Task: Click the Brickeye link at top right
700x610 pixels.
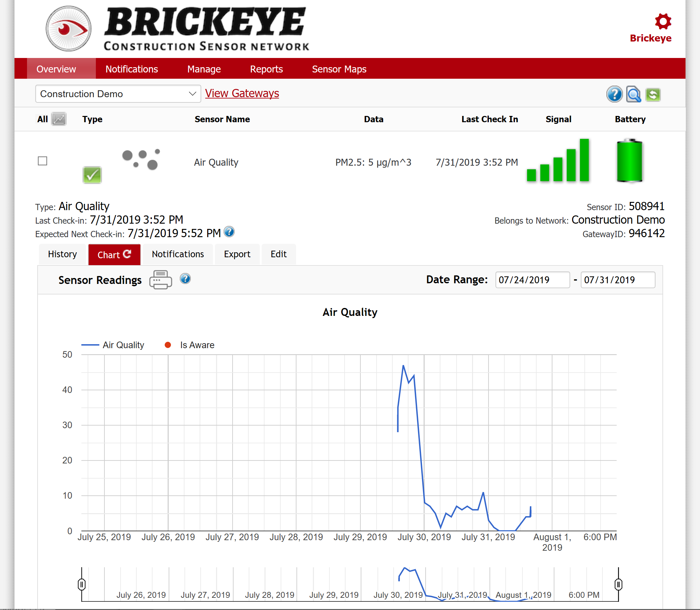Action: click(x=651, y=38)
